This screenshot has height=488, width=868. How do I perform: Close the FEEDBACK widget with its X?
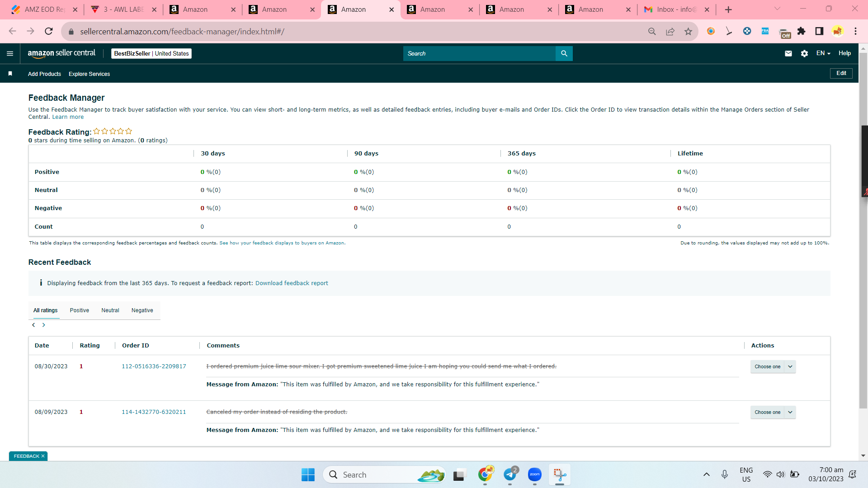pos(43,456)
